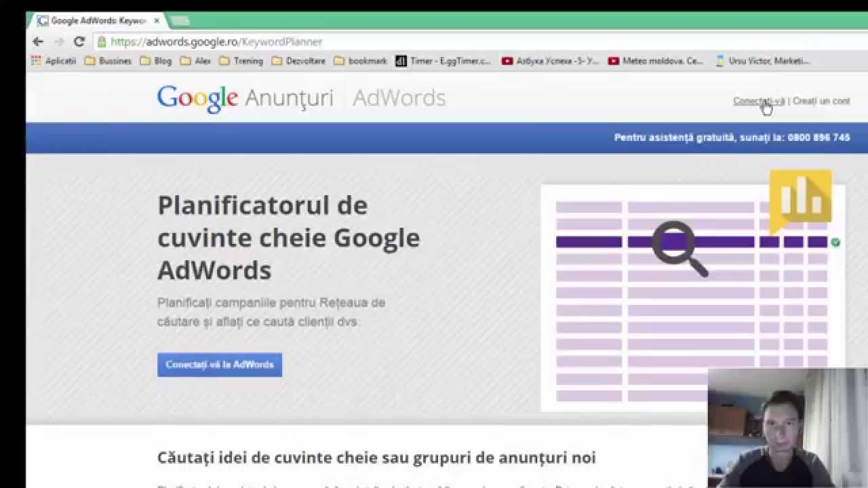Screen dimensions: 868x488
Task: Open the Dezvoltare bookmark folder
Action: [x=298, y=61]
